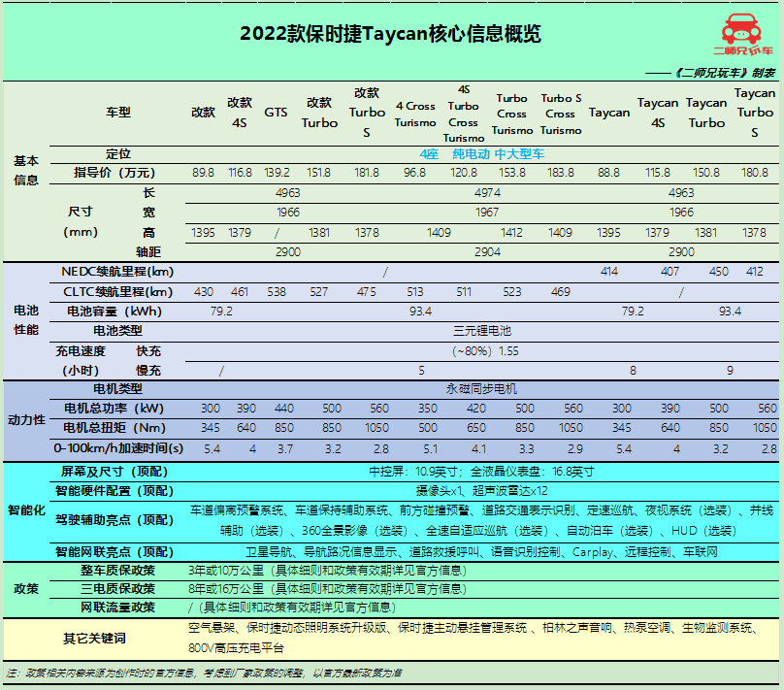Screen dimensions: 784x690
Task: Select the CLTC range value 461
Action: coord(240,292)
